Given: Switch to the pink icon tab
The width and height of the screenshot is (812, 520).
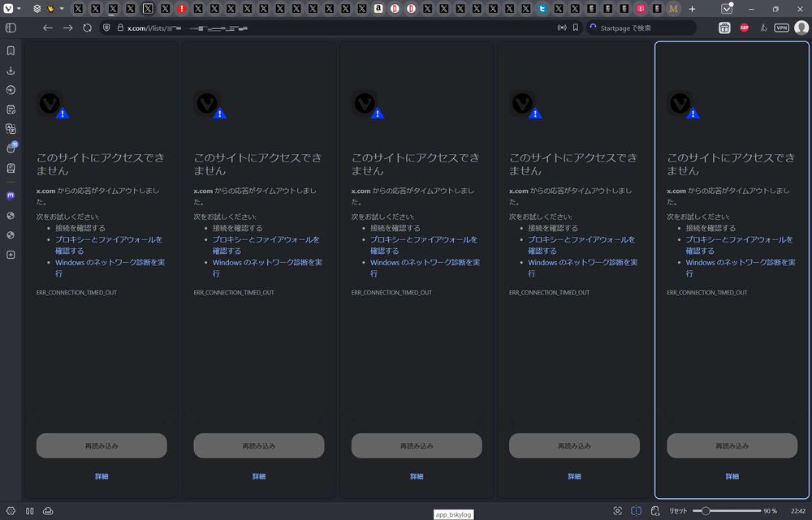Looking at the screenshot, I should pyautogui.click(x=641, y=9).
